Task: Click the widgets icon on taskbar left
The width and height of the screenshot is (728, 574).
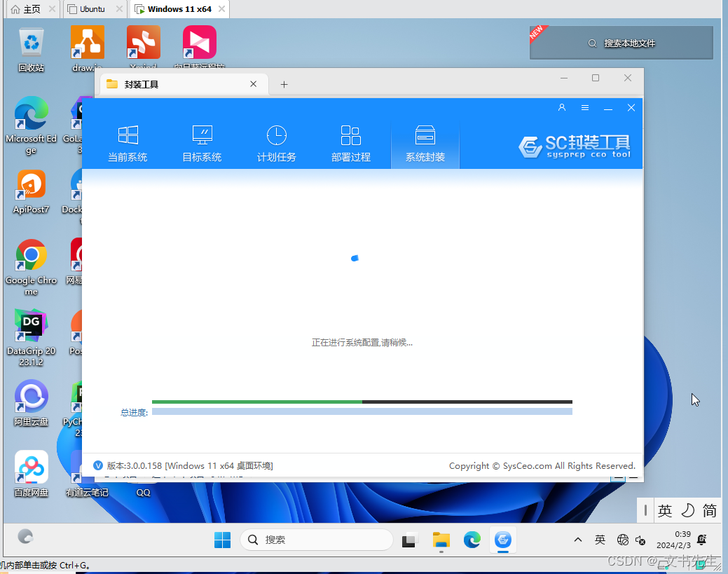Action: [x=25, y=536]
